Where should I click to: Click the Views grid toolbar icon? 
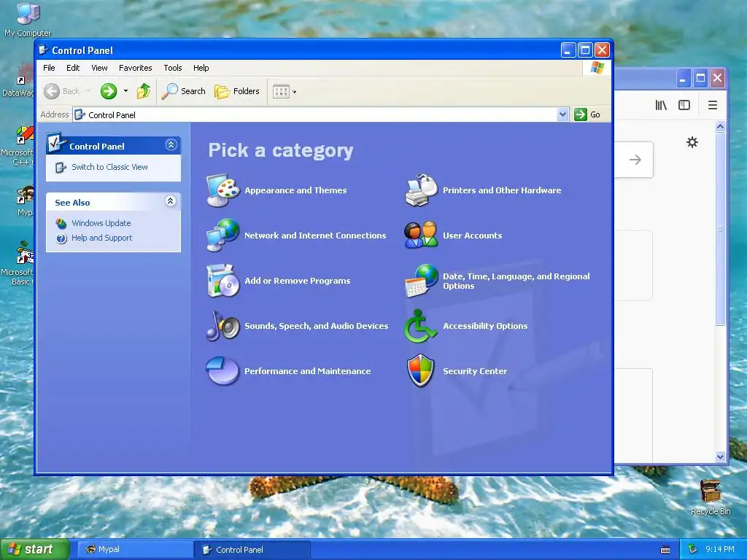click(281, 91)
